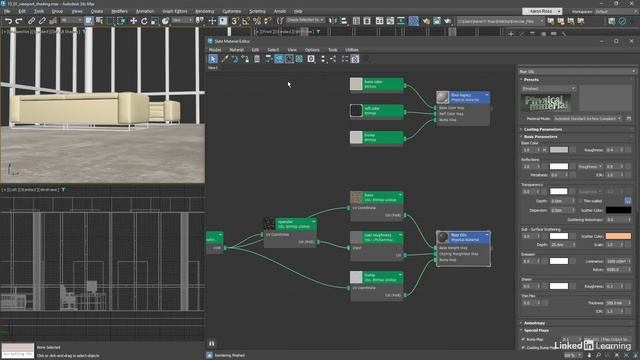
Task: Activate the Select and Scale tool
Action: pos(155,21)
